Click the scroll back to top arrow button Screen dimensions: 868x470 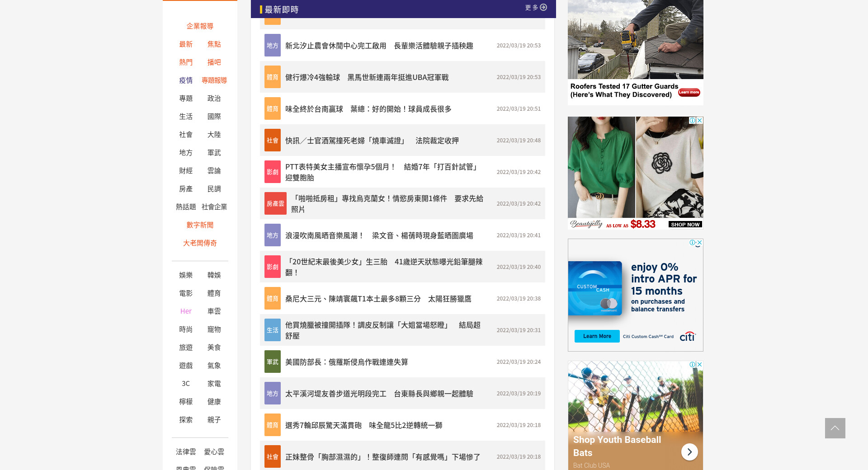[835, 428]
